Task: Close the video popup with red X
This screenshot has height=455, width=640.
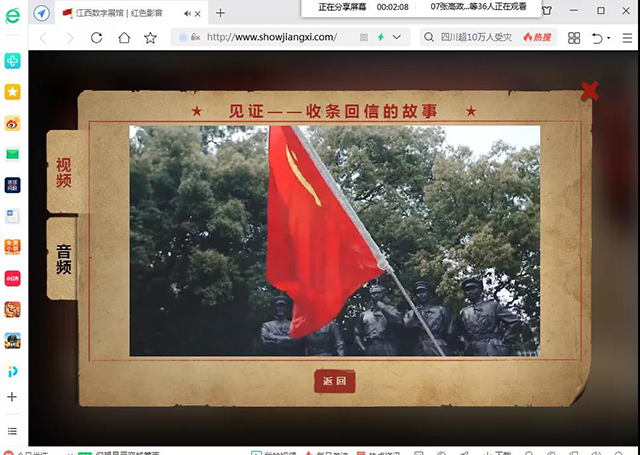Action: (590, 91)
